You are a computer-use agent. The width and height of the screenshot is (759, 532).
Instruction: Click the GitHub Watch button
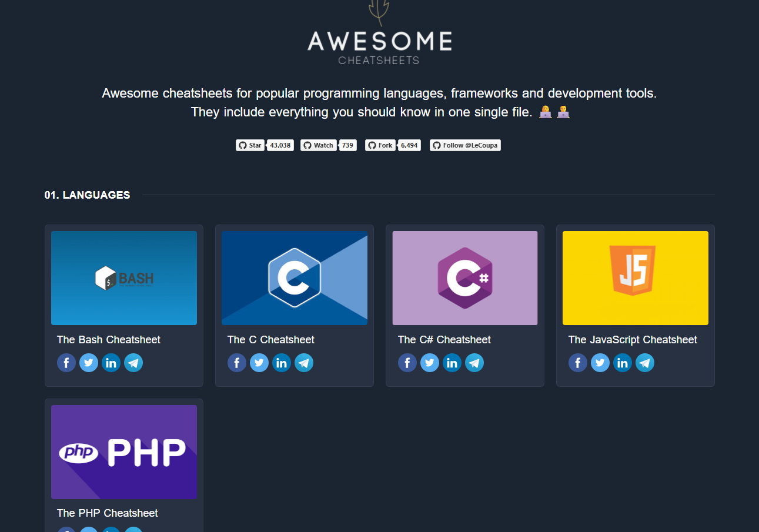pyautogui.click(x=319, y=145)
